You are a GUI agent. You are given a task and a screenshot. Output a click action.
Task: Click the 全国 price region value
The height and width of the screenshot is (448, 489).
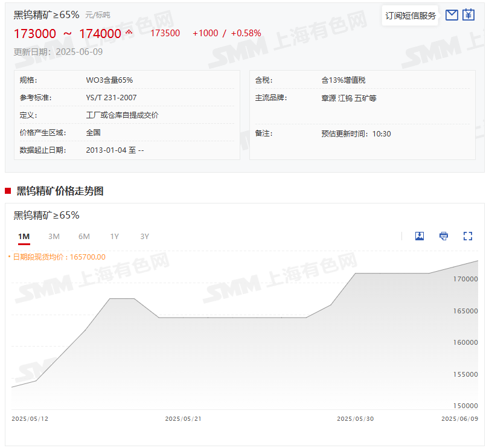coord(93,133)
